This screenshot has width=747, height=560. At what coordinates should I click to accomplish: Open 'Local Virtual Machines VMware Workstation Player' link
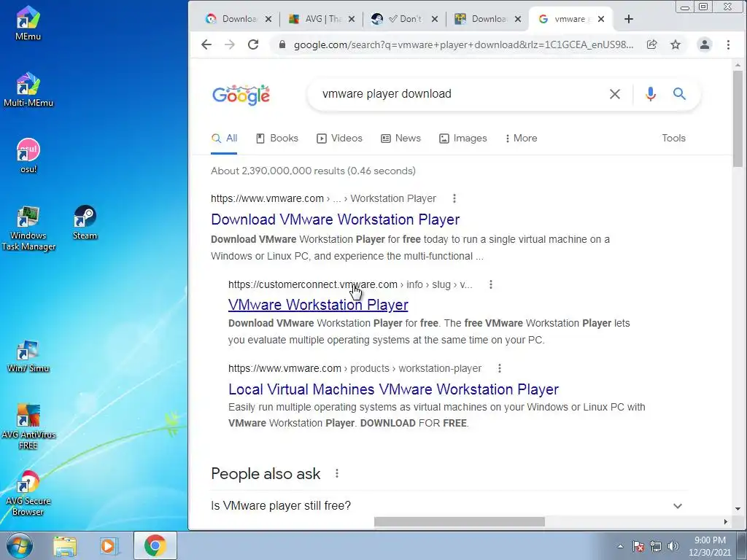tap(393, 389)
